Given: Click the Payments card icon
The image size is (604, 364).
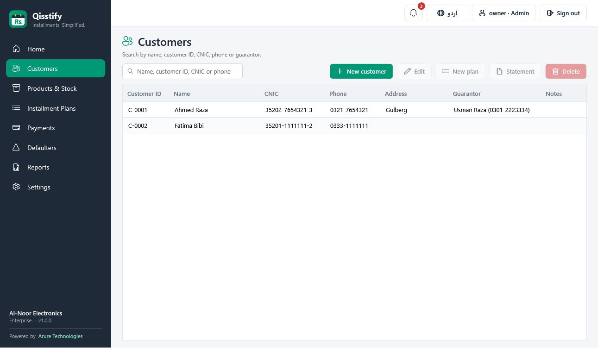Looking at the screenshot, I should (16, 127).
